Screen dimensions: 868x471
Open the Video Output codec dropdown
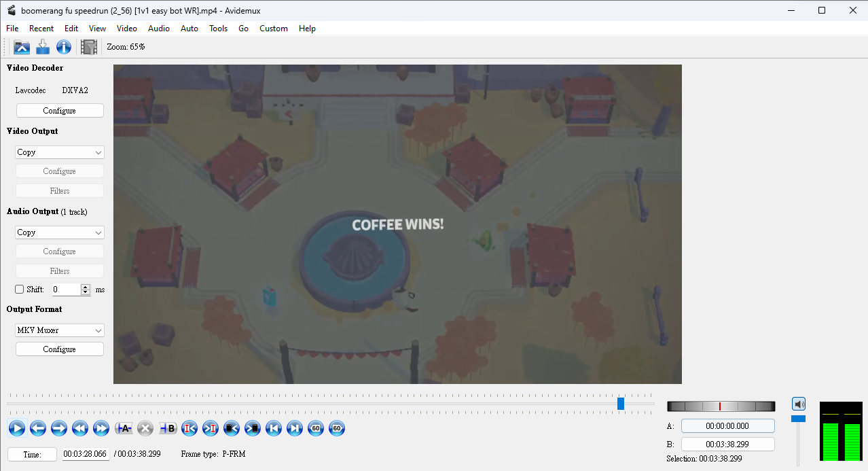point(60,152)
